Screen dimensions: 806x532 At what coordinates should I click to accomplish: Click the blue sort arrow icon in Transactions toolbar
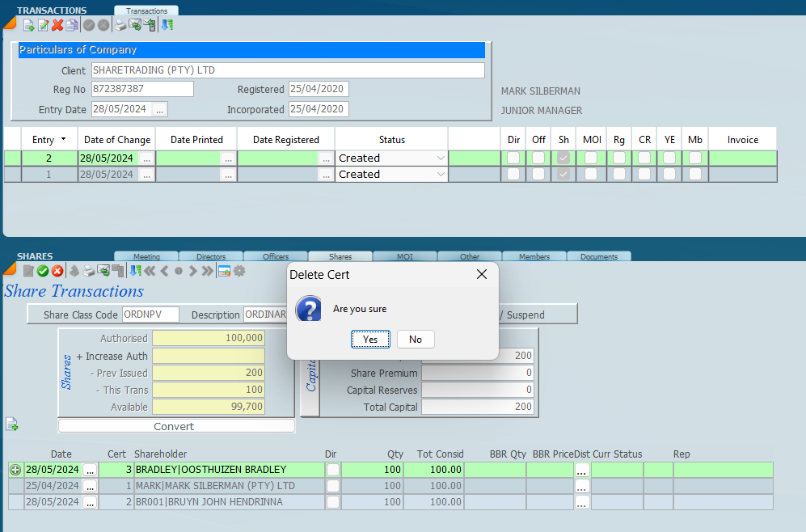point(167,25)
